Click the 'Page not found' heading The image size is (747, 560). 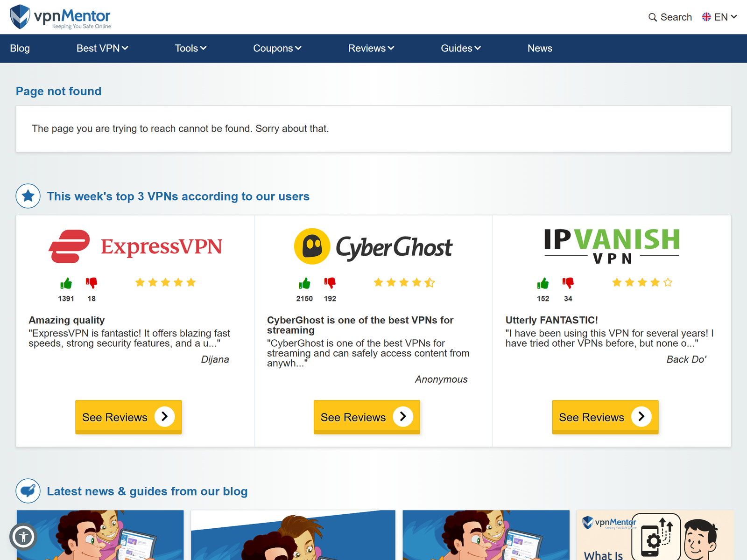[59, 91]
